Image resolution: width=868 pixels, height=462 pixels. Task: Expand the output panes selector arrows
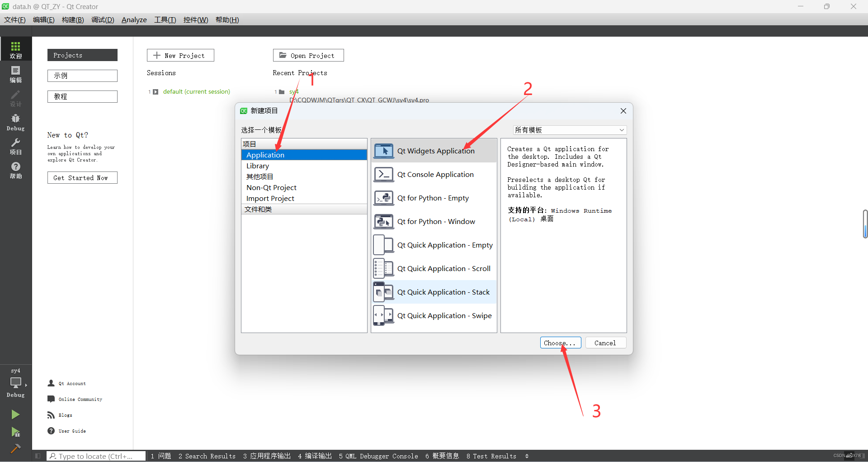tap(527, 456)
